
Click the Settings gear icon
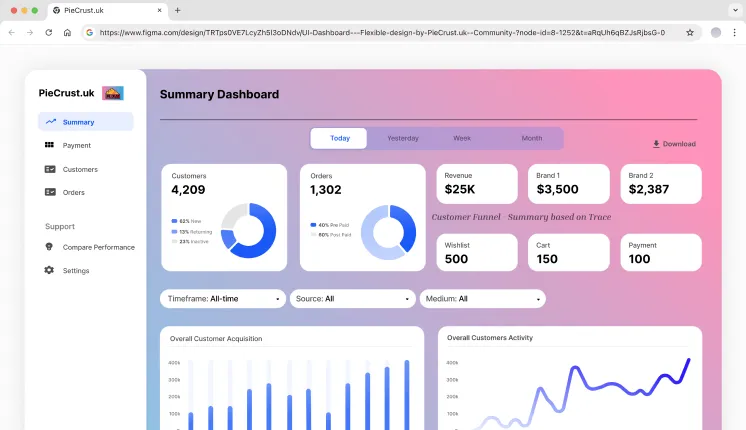pos(49,270)
